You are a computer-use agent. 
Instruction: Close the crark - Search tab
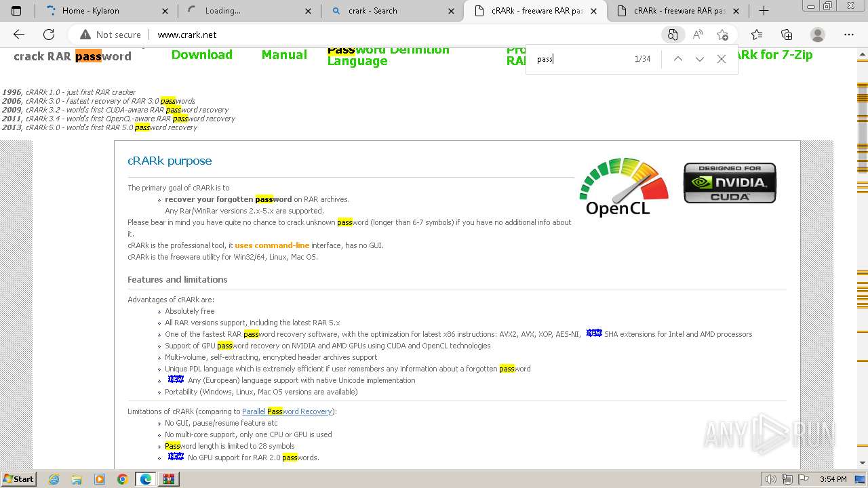click(452, 11)
